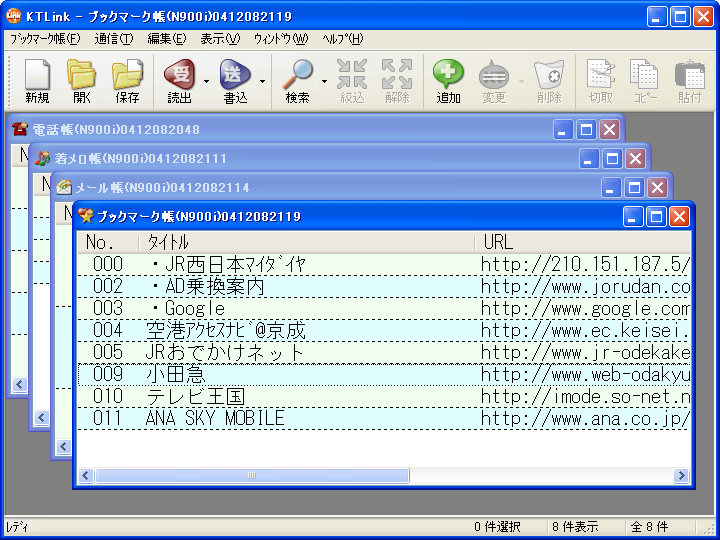Close the 電話帳 child window

point(609,129)
